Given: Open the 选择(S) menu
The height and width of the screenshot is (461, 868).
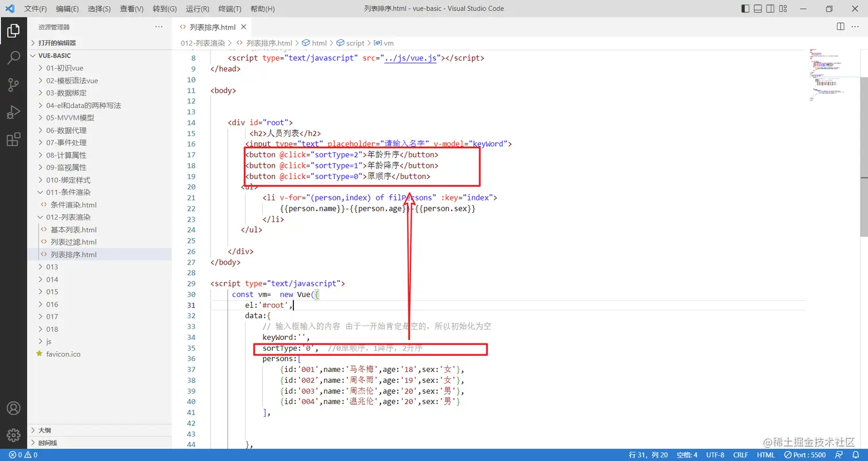Looking at the screenshot, I should pyautogui.click(x=99, y=9).
